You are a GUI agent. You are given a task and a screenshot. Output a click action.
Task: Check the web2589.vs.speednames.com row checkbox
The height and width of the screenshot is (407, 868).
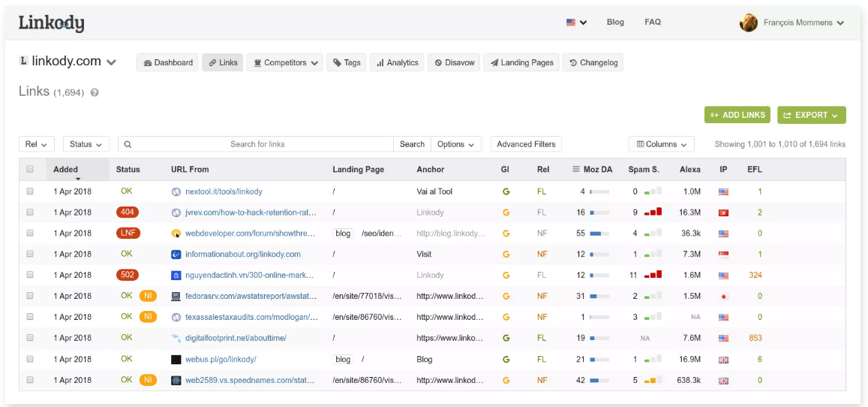30,380
